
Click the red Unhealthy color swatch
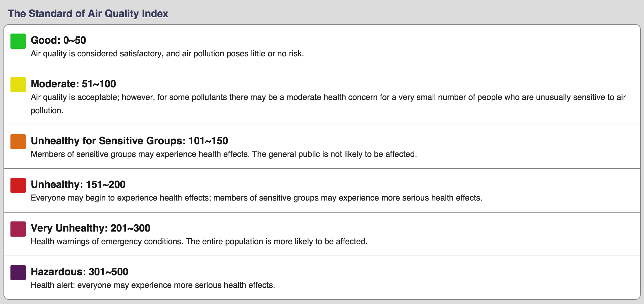[x=18, y=185]
